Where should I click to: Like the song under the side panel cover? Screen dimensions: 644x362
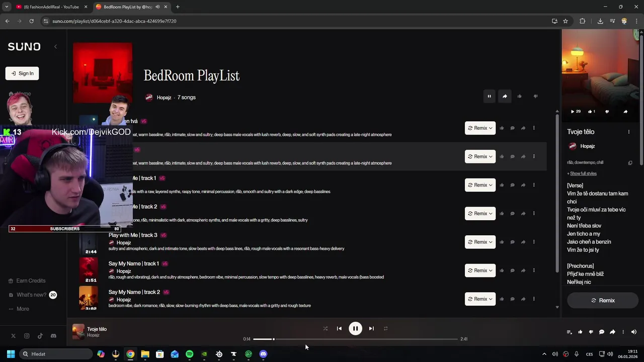tap(592, 112)
